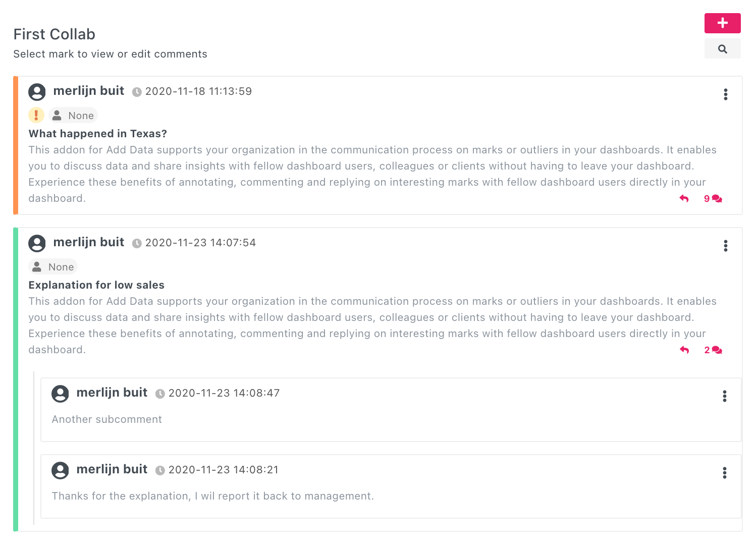The width and height of the screenshot is (756, 549).
Task: Click the pink plus add comment button
Action: pos(722,23)
